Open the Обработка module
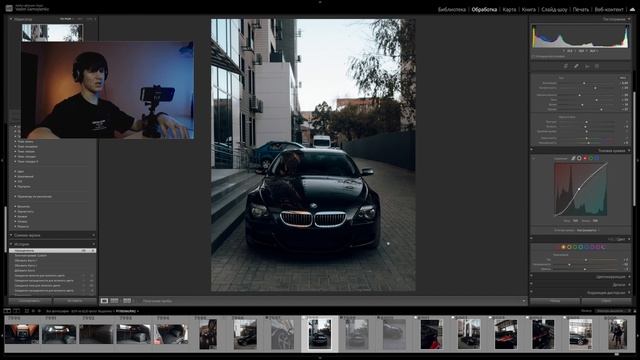640x360 pixels. (484, 9)
